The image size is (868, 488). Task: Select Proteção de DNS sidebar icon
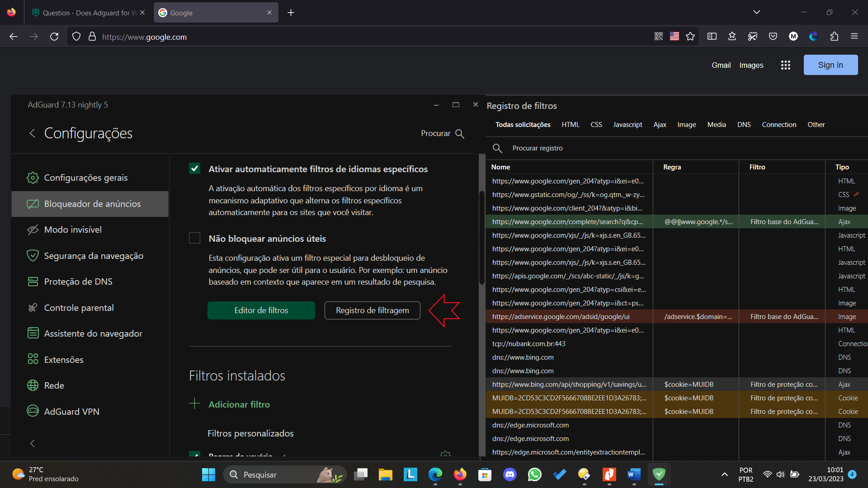click(33, 282)
